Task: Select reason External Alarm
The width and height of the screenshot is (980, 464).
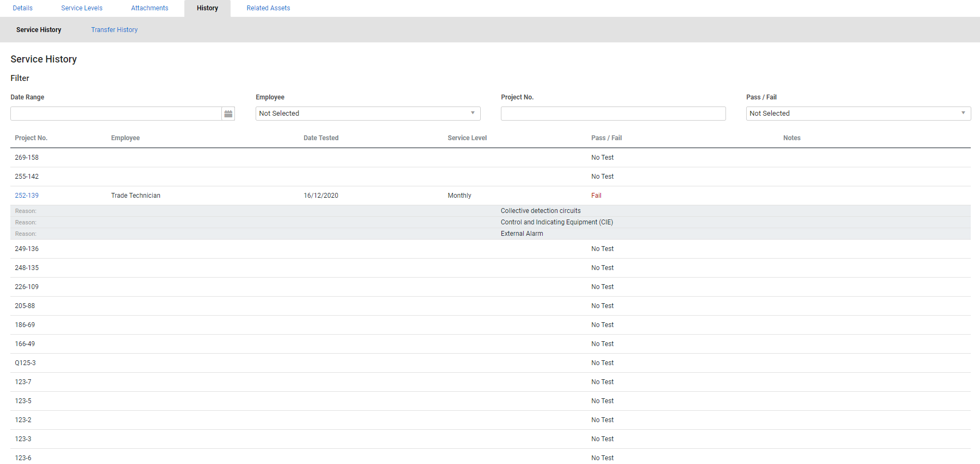Action: click(x=522, y=234)
